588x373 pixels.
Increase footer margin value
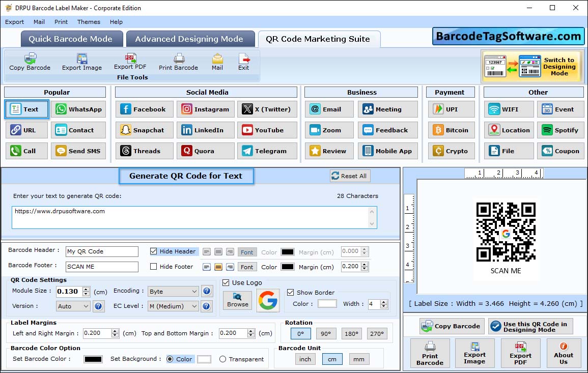pos(364,264)
